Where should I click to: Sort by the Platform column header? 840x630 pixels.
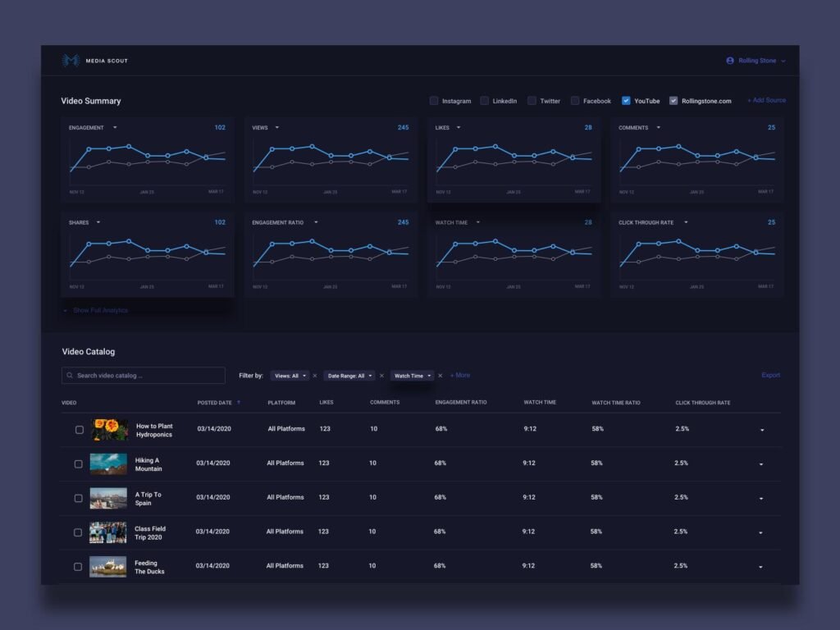(281, 403)
